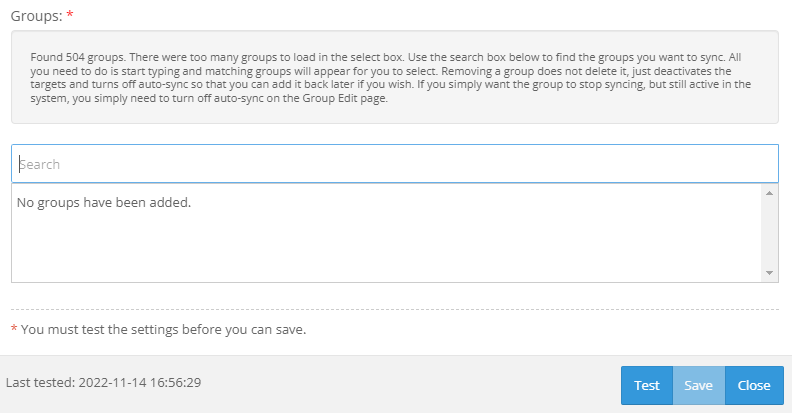Click the red asterisk before the test warning
Image resolution: width=792 pixels, height=413 pixels.
(14, 329)
